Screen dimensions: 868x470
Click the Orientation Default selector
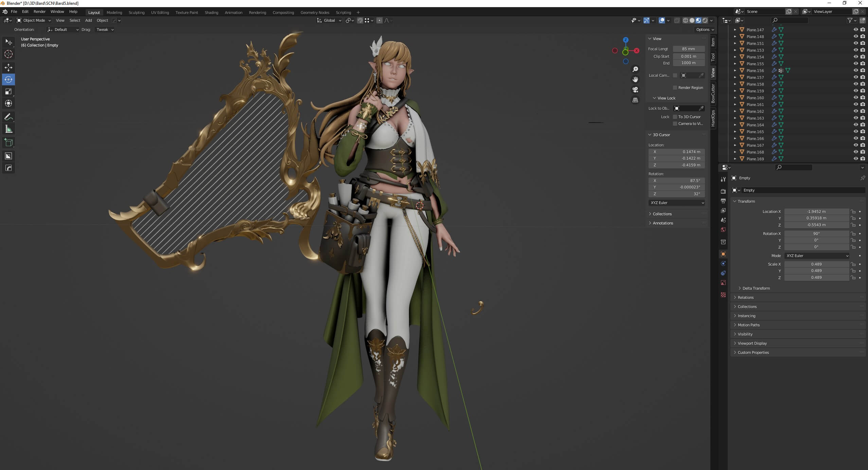click(63, 30)
